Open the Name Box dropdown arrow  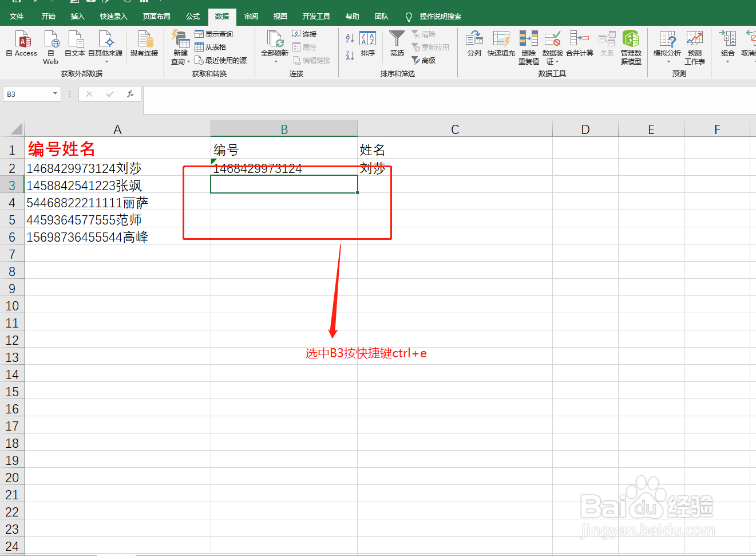tap(56, 94)
